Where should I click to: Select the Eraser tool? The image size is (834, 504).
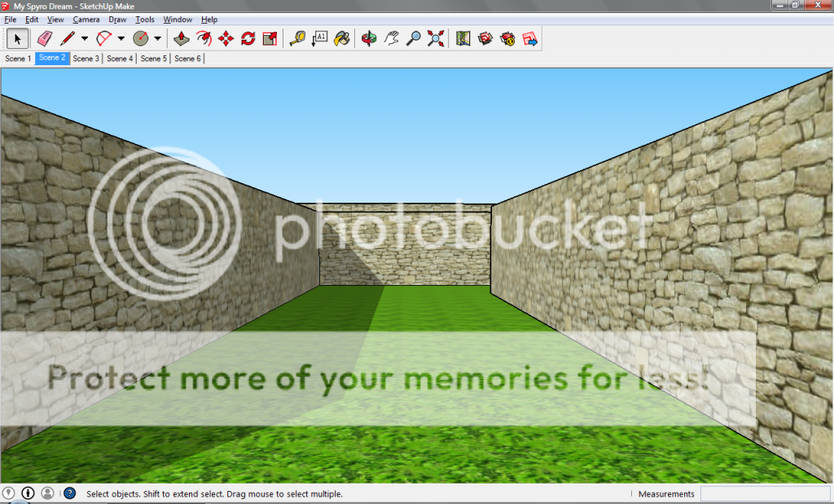pyautogui.click(x=45, y=38)
